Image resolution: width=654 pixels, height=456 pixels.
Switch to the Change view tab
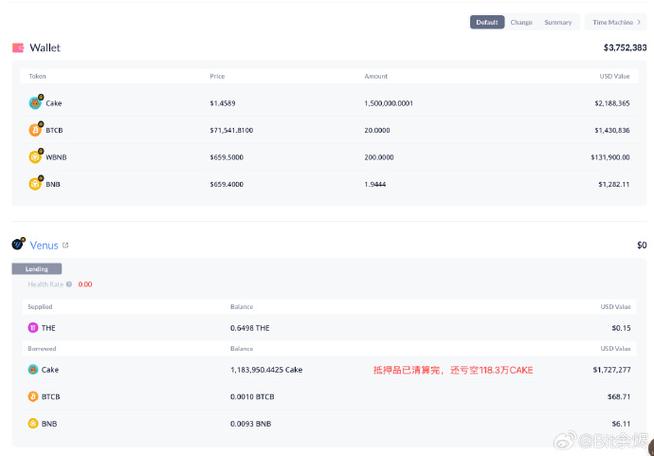(x=521, y=22)
